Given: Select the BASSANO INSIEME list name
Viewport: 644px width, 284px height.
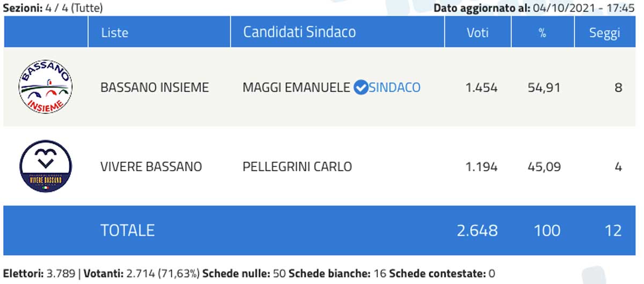Looking at the screenshot, I should tap(155, 88).
